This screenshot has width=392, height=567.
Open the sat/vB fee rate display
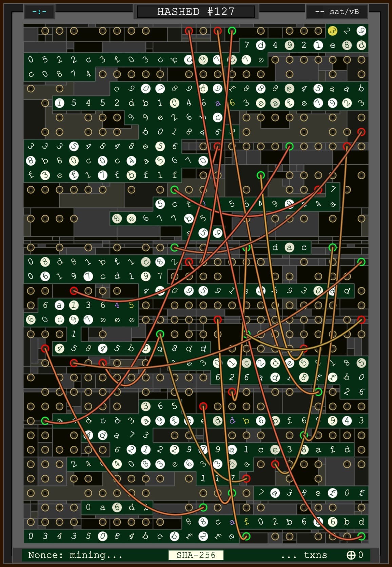click(x=337, y=12)
